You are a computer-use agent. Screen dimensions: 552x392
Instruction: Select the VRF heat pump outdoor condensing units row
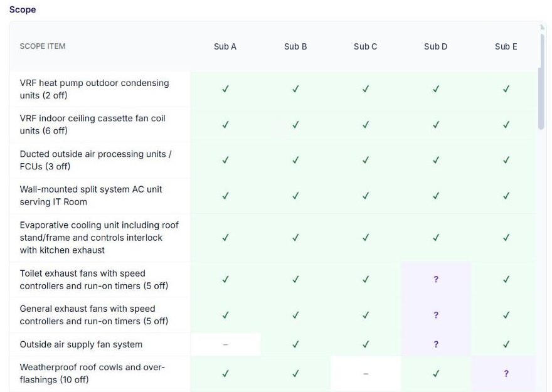pyautogui.click(x=273, y=89)
